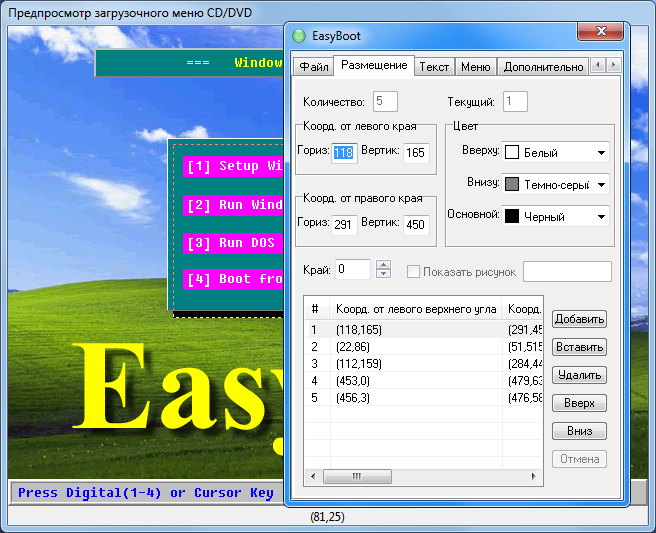Click the Удалить button
This screenshot has height=533, width=656.
[579, 375]
